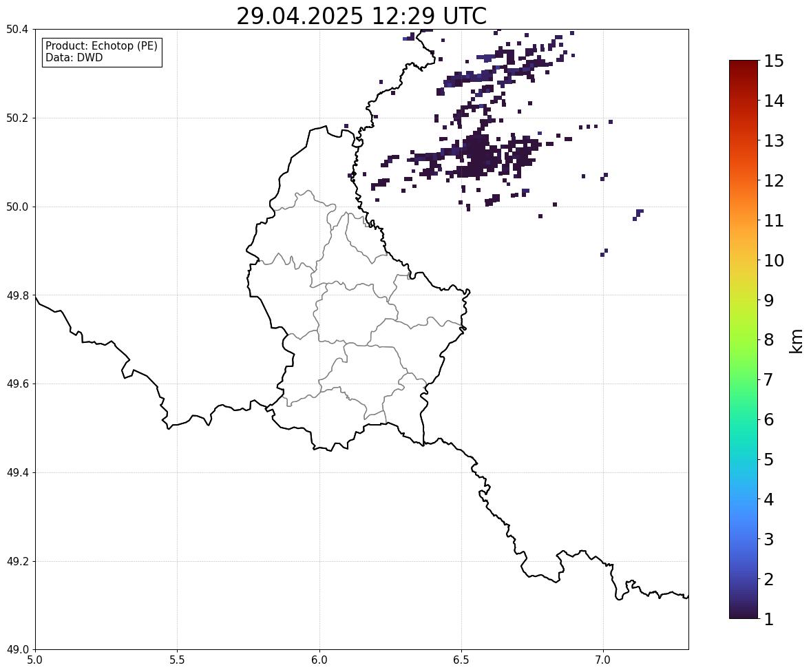Click the colorbar tick label '10'

774,260
